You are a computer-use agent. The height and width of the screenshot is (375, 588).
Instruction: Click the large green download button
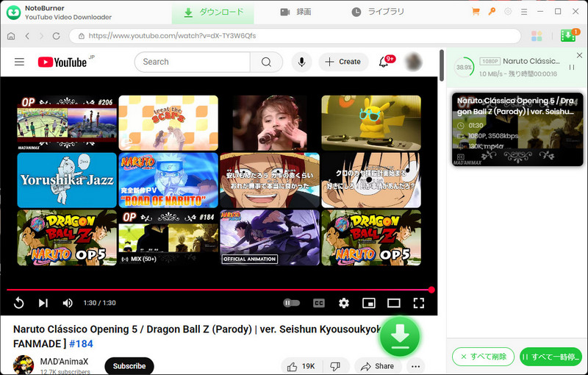point(400,336)
